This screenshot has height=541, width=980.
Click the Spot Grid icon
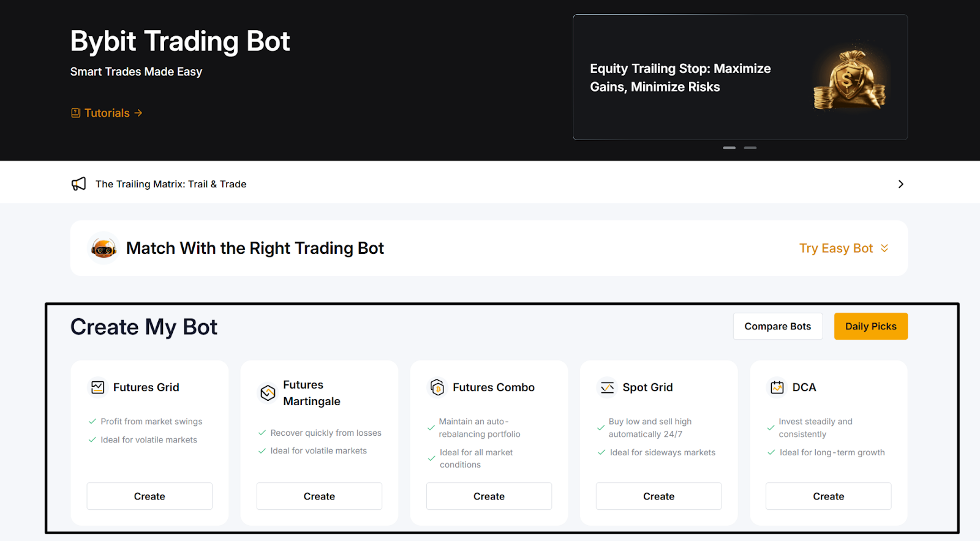[x=607, y=387]
